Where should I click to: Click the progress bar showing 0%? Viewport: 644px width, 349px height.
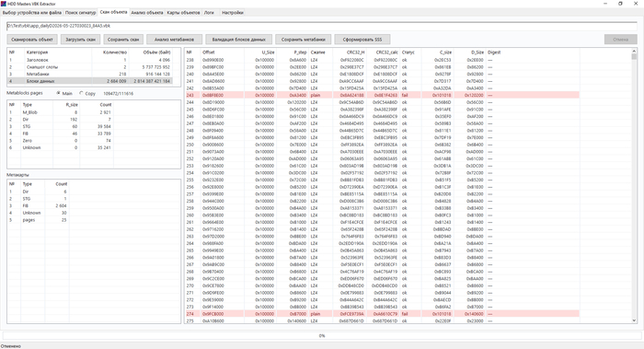click(322, 336)
